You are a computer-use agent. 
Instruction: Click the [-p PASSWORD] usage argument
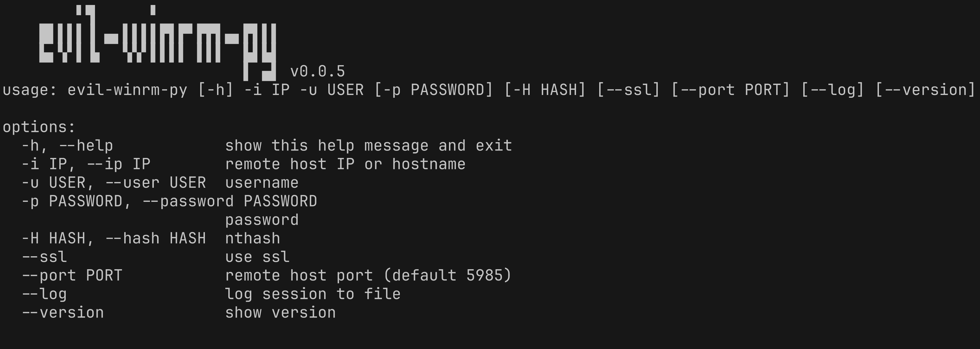[434, 90]
